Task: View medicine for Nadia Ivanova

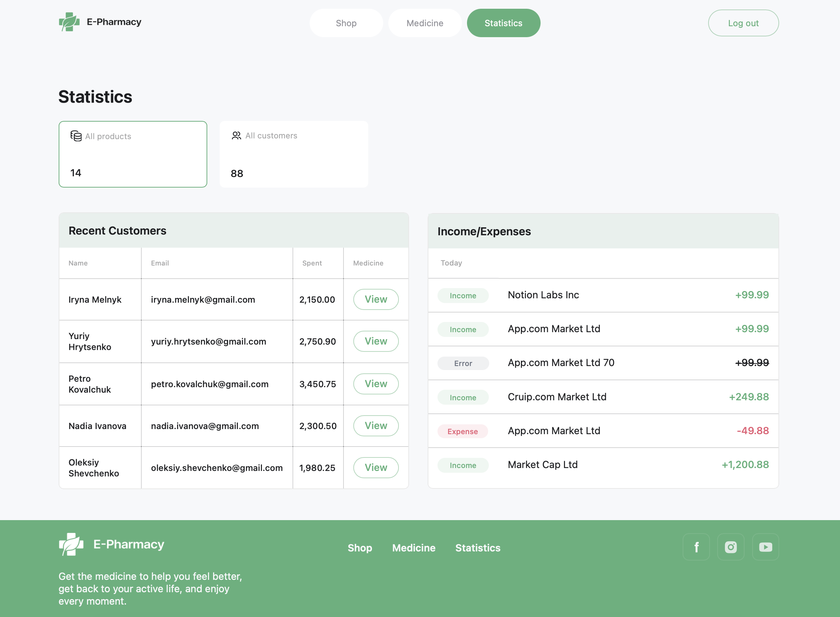Action: coord(376,426)
